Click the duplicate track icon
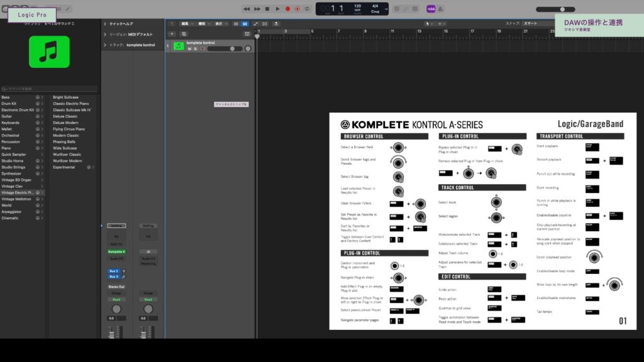Screen dimensions: 644x362 [x=184, y=34]
